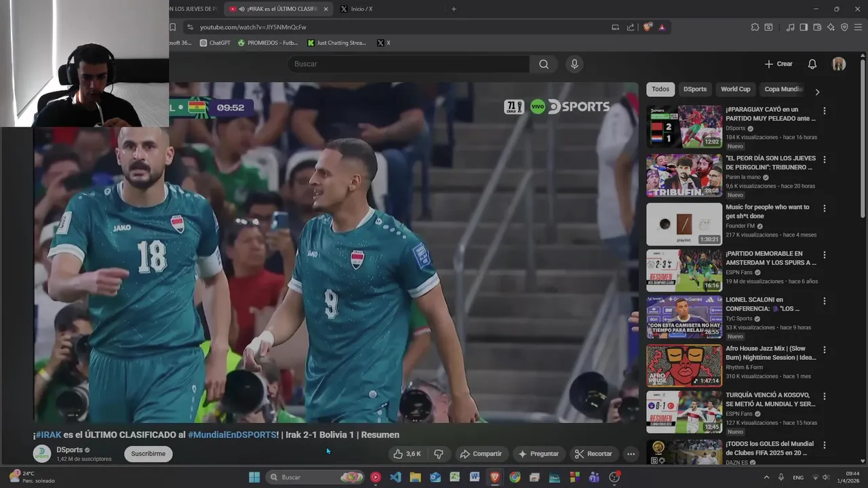Image resolution: width=868 pixels, height=488 pixels.
Task: Open options for Turquía venció a Kosovo
Action: point(824,396)
